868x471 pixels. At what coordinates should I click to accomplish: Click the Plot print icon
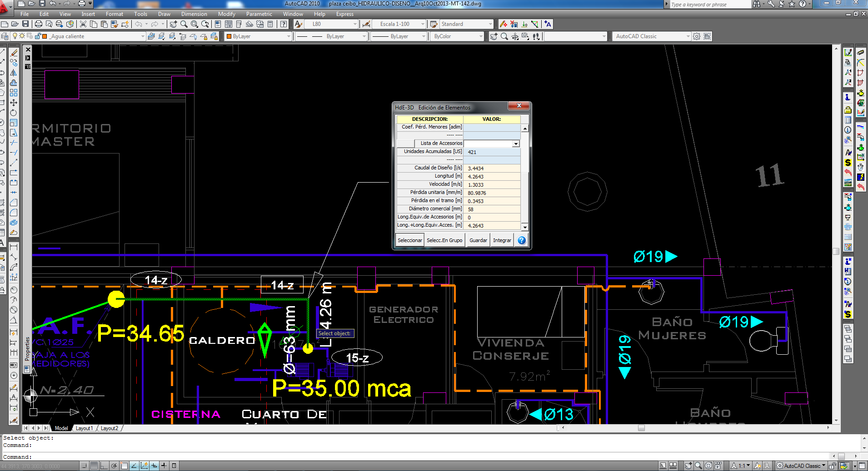(x=39, y=24)
